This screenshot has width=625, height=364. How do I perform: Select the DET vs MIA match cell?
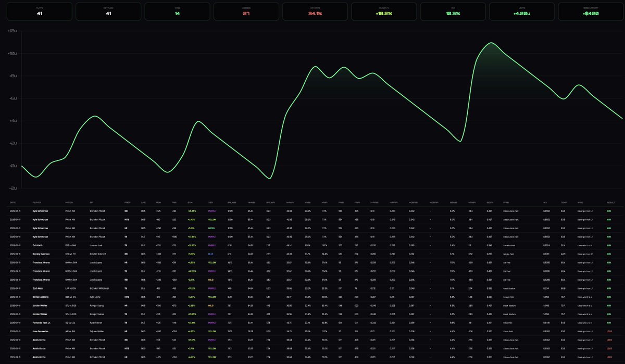70,245
